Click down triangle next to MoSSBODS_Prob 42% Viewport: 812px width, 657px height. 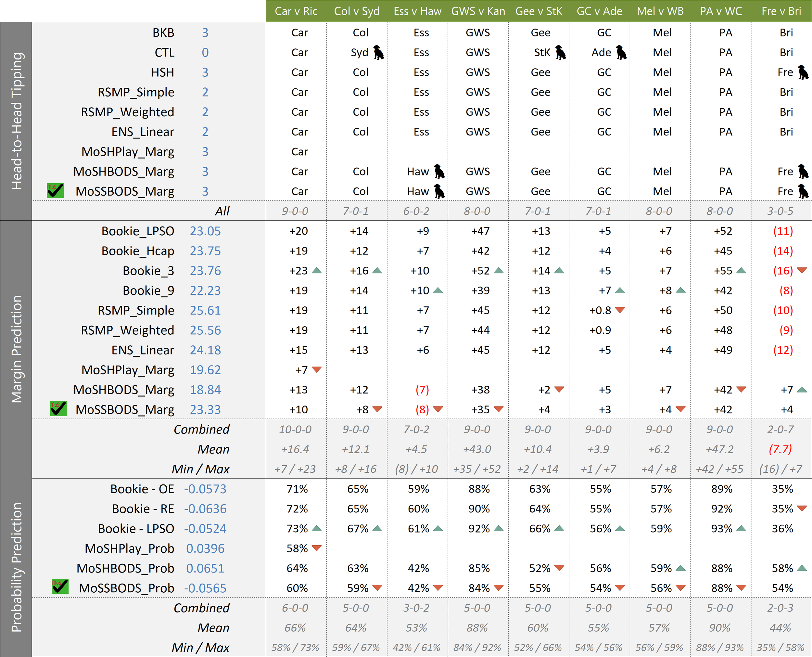[438, 588]
